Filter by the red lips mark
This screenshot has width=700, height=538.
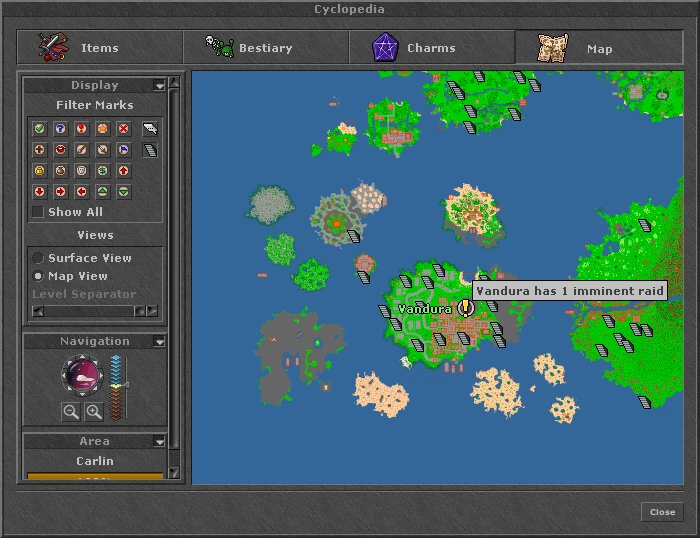[60, 150]
